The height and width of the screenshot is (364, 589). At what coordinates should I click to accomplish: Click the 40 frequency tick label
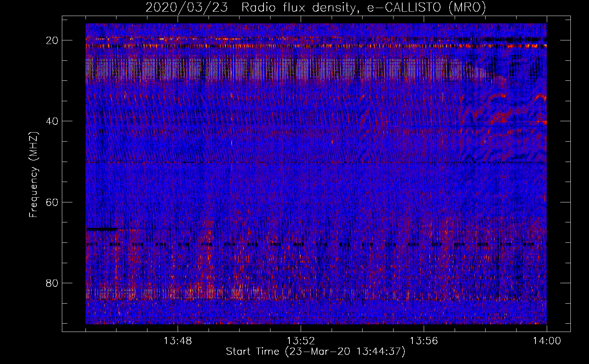[52, 121]
